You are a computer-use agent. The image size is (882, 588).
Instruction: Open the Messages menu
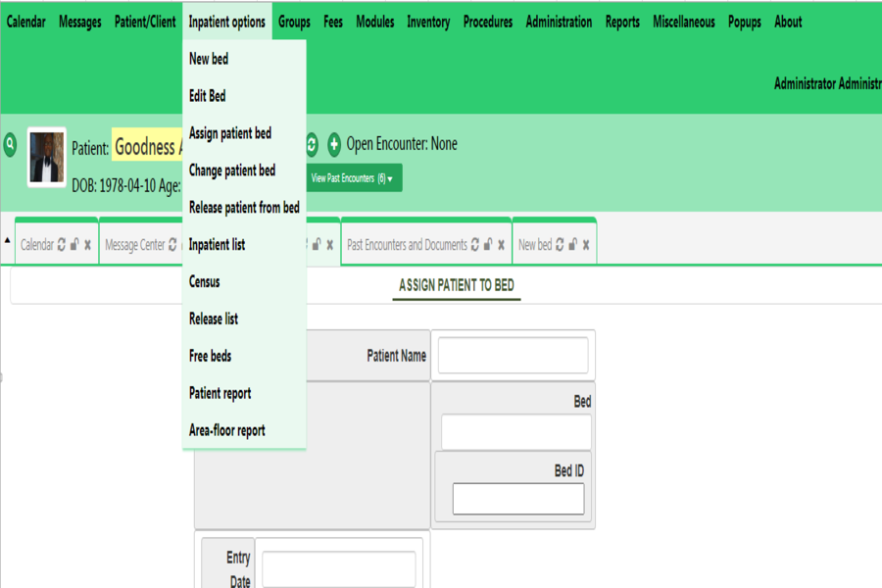point(80,22)
